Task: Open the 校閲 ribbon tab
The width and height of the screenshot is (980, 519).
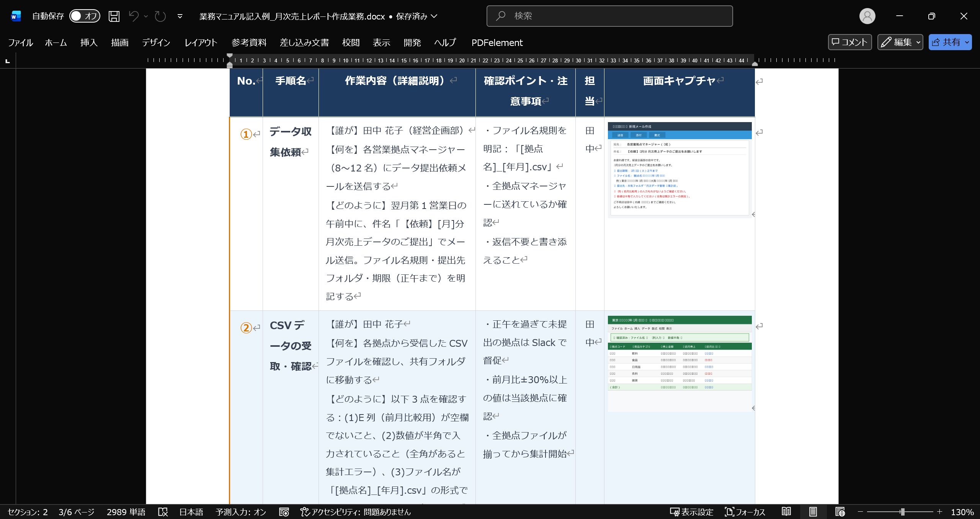Action: pyautogui.click(x=351, y=42)
